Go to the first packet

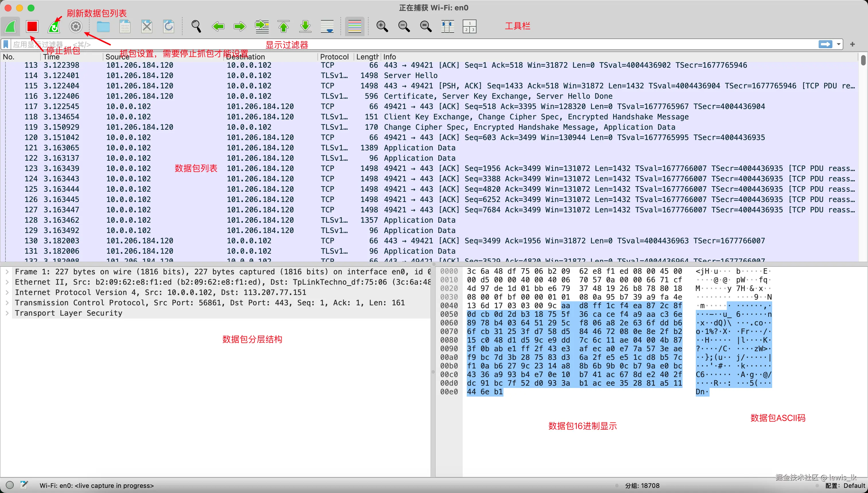[x=284, y=26]
